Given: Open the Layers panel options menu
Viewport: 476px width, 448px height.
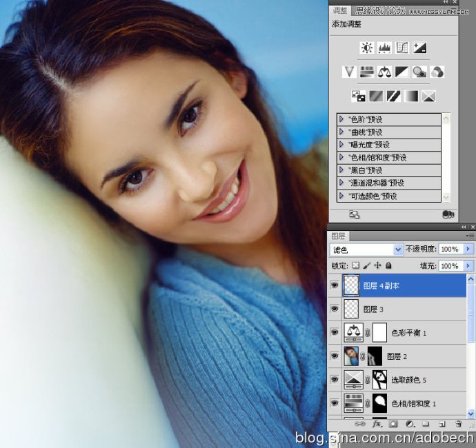Looking at the screenshot, I should click(470, 236).
